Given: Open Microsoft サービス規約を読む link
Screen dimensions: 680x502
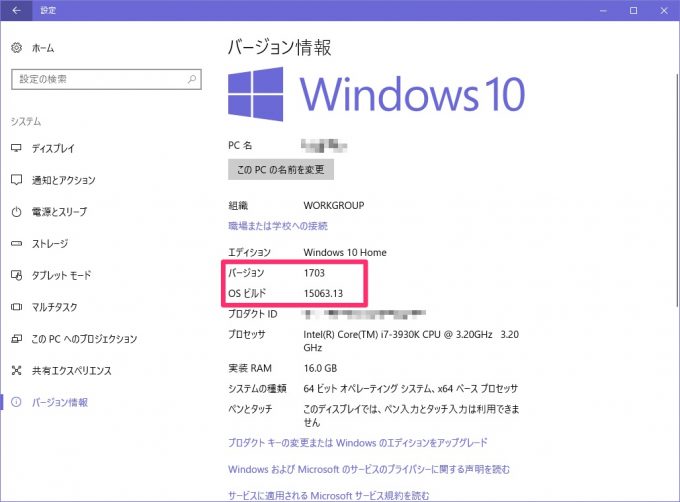Looking at the screenshot, I should (x=329, y=495).
